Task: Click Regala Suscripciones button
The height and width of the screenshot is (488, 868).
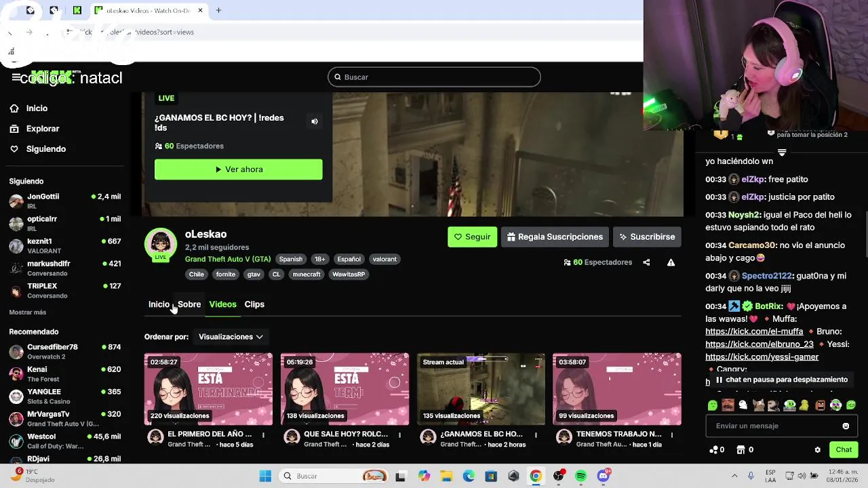Action: 555,237
